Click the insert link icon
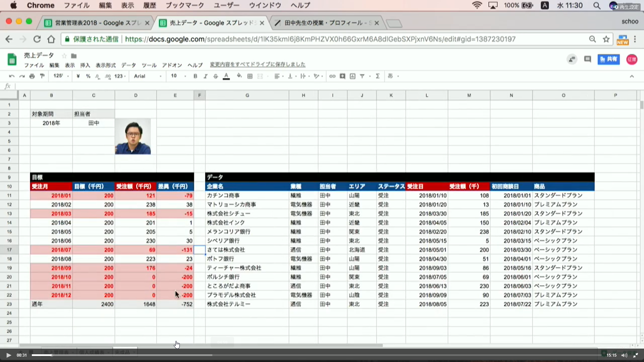This screenshot has width=644, height=362. (332, 76)
